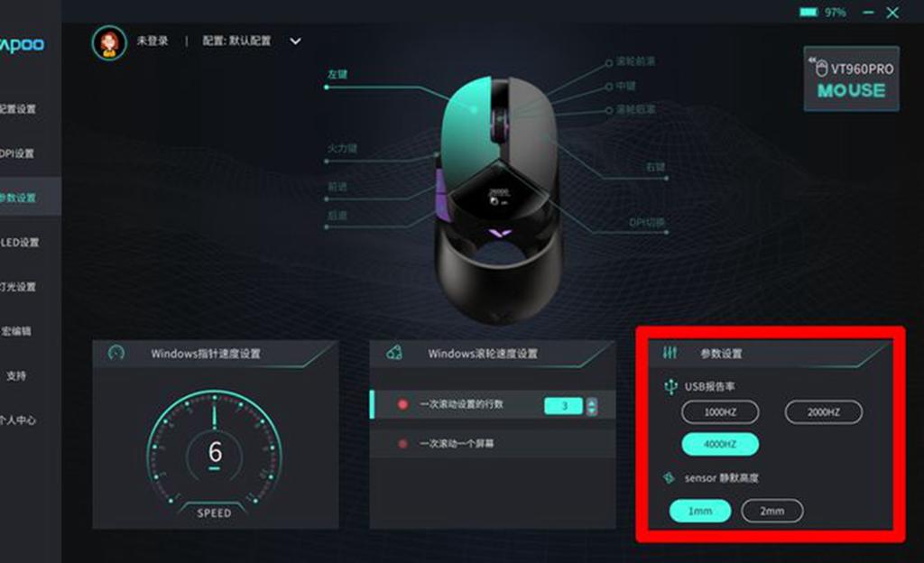The height and width of the screenshot is (563, 924).
Task: Increase scroll lines with stepper up arrow
Action: click(x=592, y=401)
